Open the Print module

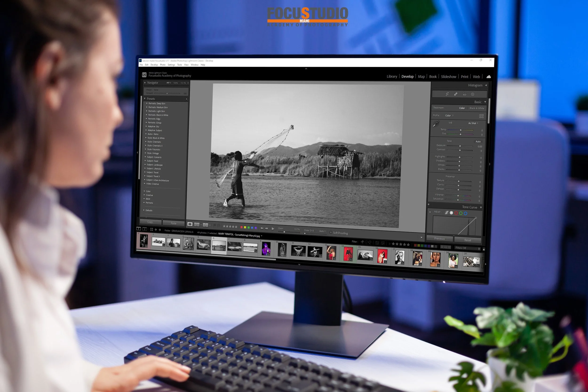(465, 77)
